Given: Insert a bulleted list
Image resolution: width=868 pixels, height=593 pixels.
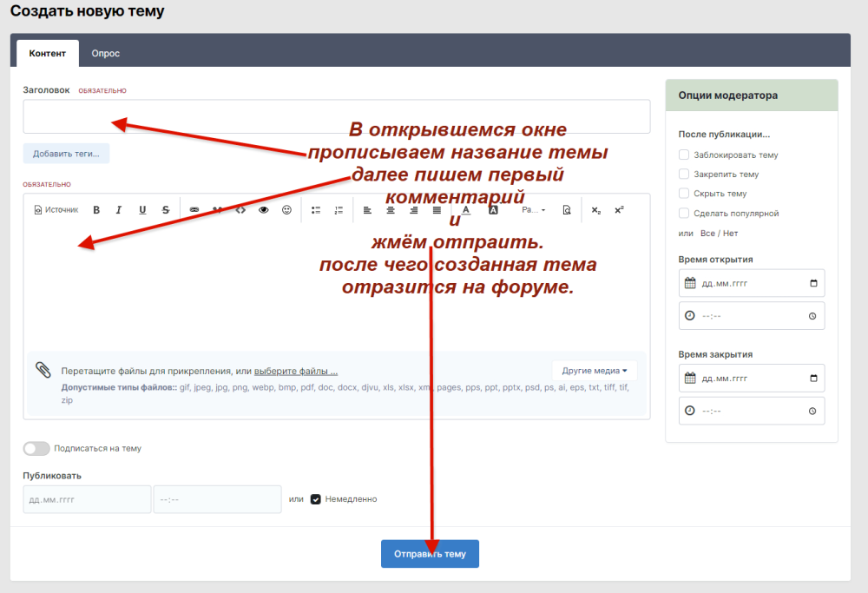Looking at the screenshot, I should [x=316, y=210].
